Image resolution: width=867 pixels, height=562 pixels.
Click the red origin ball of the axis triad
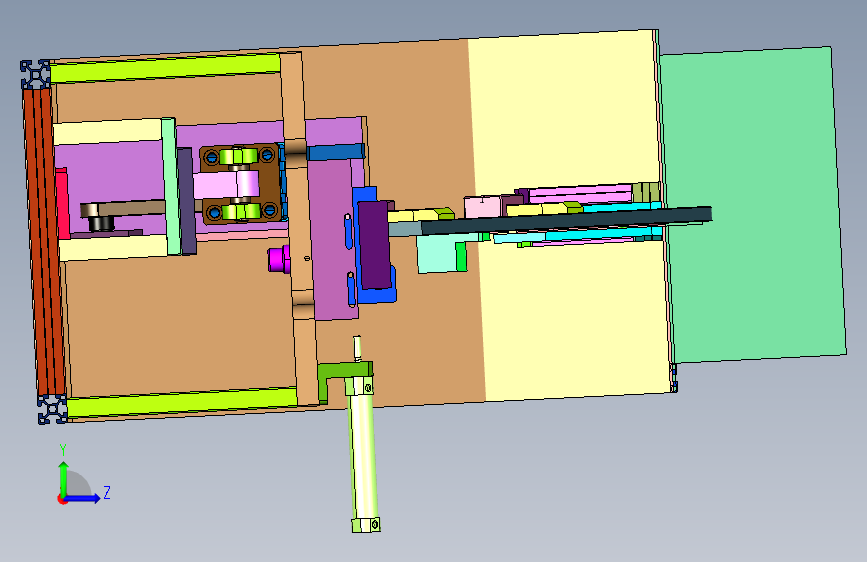(x=62, y=499)
